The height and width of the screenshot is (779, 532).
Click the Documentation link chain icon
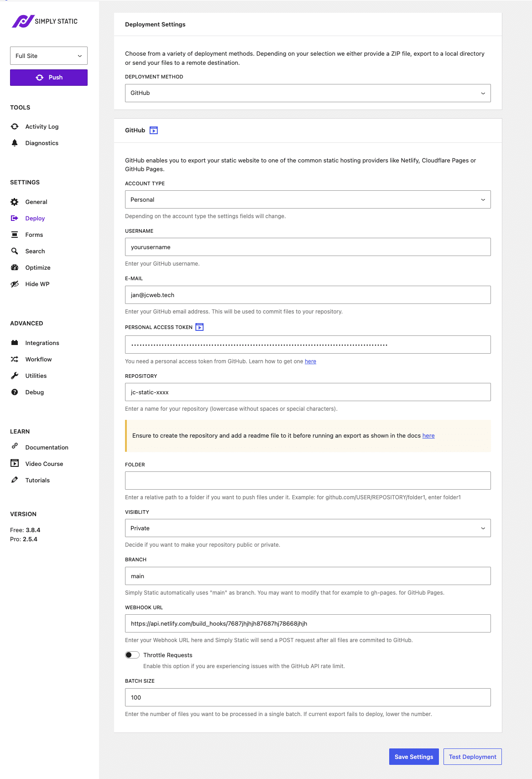click(x=15, y=446)
